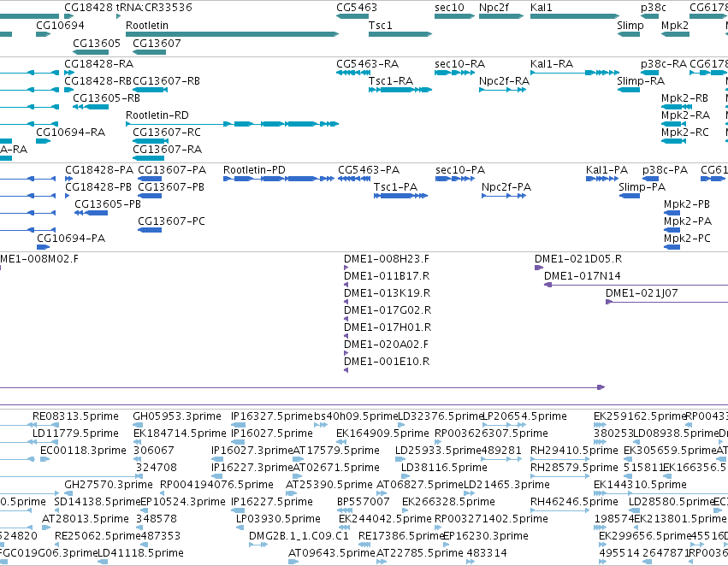Click the GH05953.3prime EST label
Viewport: 728px width, 566px height.
177,416
